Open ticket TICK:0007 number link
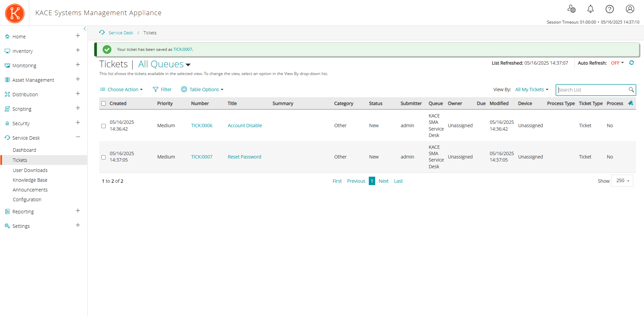 click(x=202, y=157)
